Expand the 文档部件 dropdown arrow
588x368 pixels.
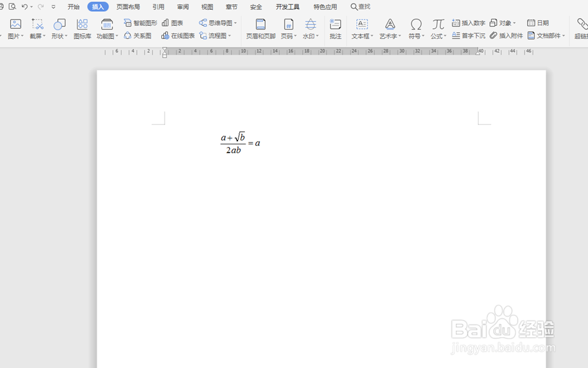(563, 36)
